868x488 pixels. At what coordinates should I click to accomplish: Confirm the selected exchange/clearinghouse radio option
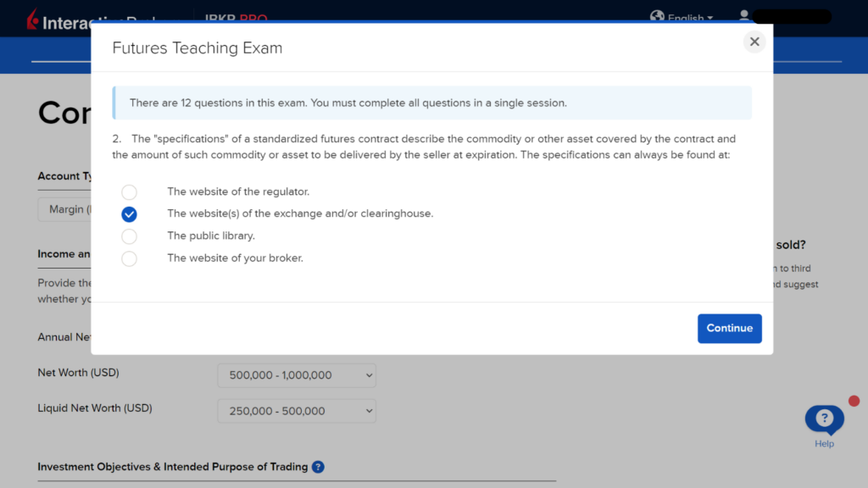tap(129, 213)
